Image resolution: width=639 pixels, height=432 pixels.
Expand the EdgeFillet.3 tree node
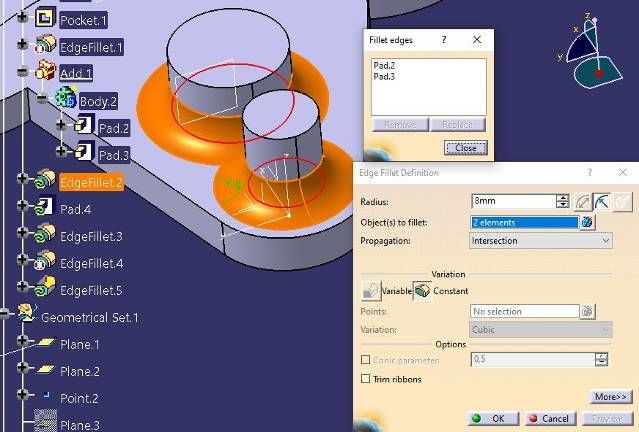click(22, 236)
